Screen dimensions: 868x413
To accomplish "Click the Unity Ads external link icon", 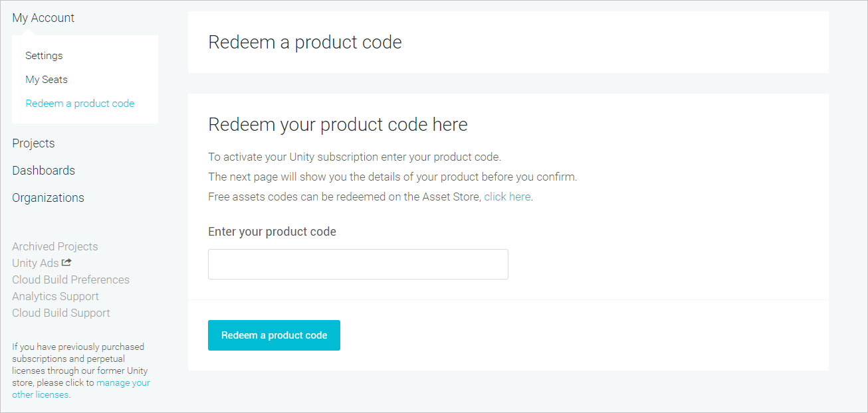I will click(x=66, y=263).
